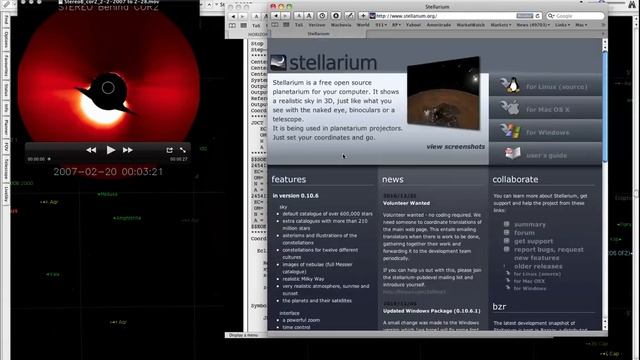Image resolution: width=640 pixels, height=360 pixels.
Task: Enter full screen in QuickTime player
Action: pos(183,150)
